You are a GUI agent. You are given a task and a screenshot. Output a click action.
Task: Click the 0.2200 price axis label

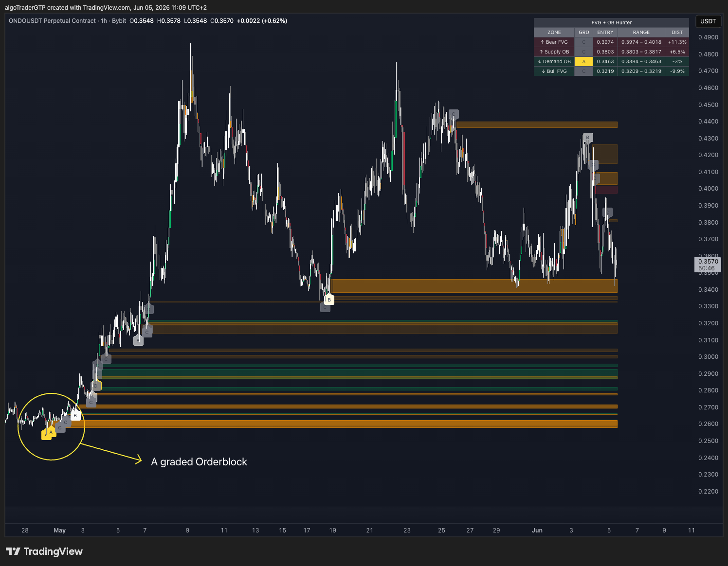[x=708, y=492]
